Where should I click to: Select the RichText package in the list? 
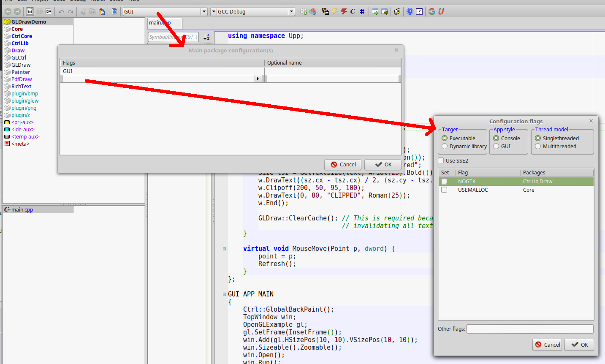click(x=21, y=87)
